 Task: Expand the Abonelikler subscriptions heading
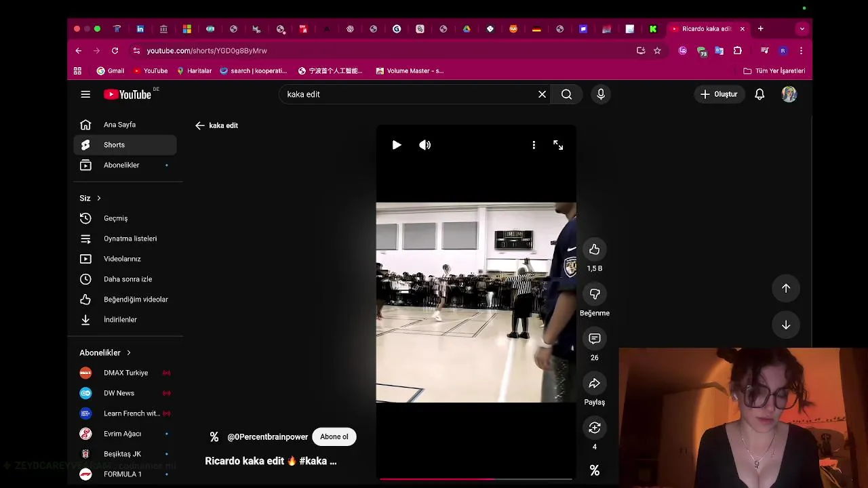[105, 352]
